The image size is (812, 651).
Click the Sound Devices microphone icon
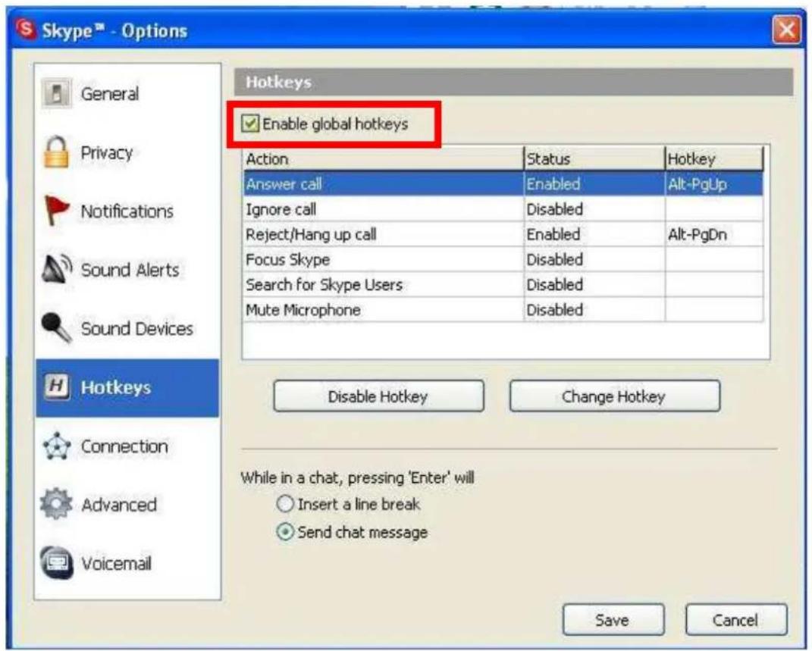[x=56, y=328]
